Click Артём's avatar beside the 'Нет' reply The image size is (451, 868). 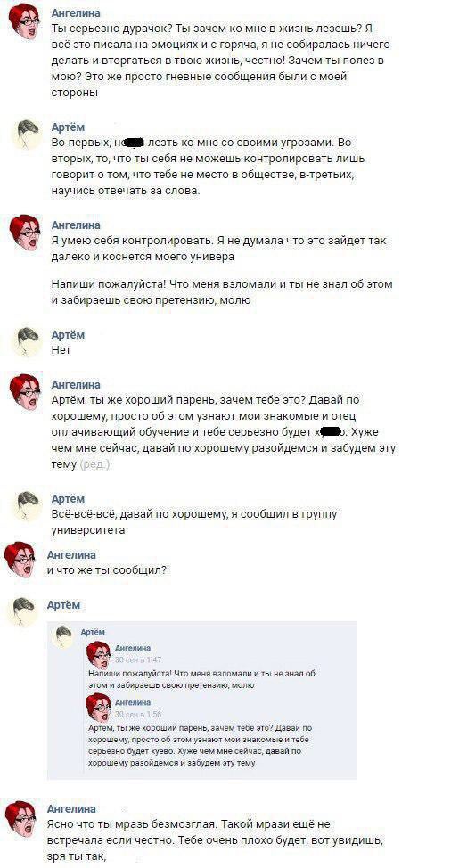(27, 342)
